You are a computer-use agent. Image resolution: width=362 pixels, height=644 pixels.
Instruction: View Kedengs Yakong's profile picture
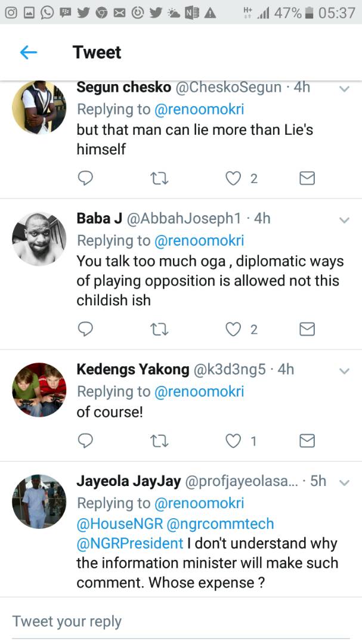pyautogui.click(x=39, y=389)
